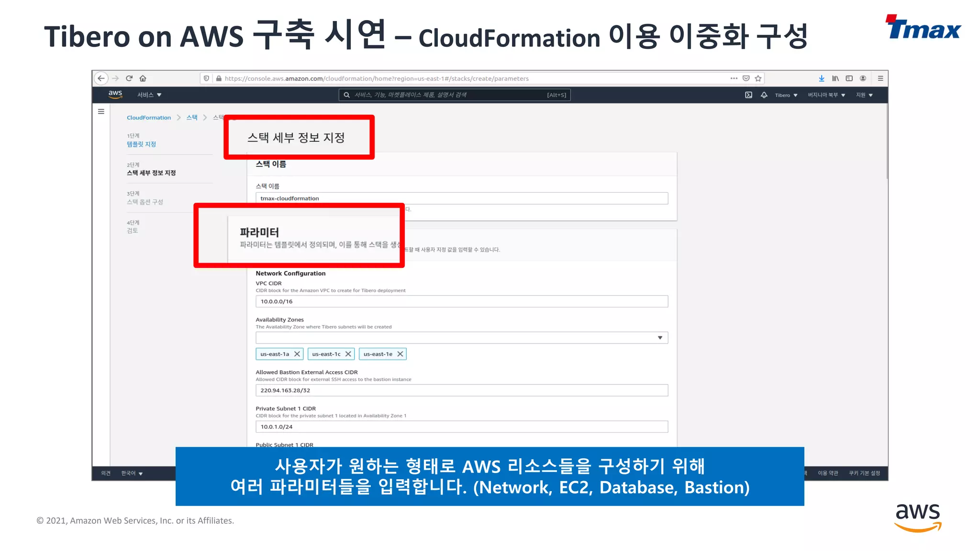Reload the page with refresh icon
Image resolution: width=980 pixels, height=551 pixels.
pos(129,78)
